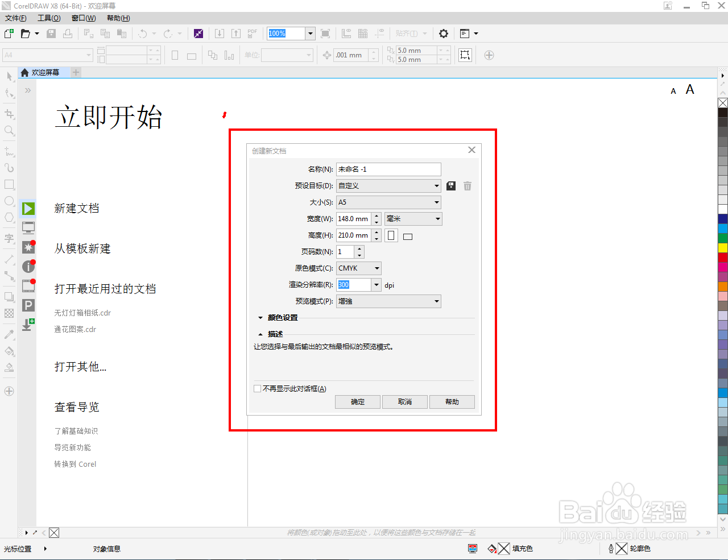
Task: Click the Import toolbar icon
Action: [x=220, y=34]
